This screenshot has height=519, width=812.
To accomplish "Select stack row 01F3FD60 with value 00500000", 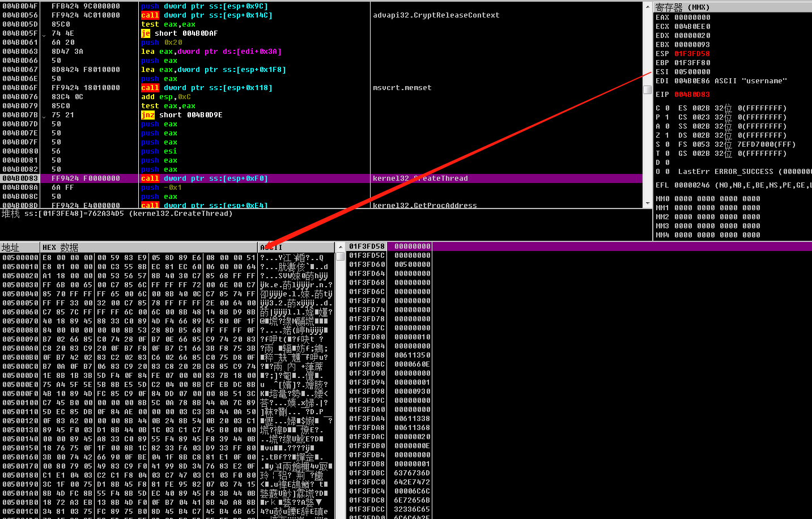I will click(579, 265).
